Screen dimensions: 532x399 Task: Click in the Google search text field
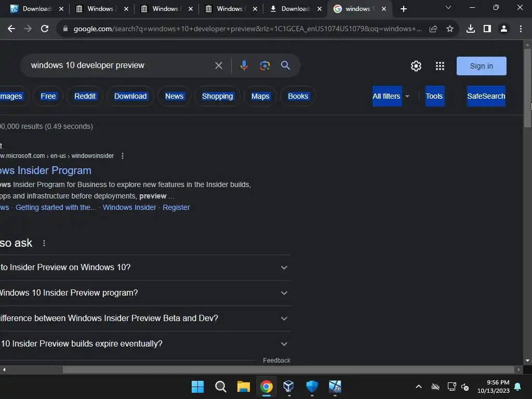pos(119,65)
